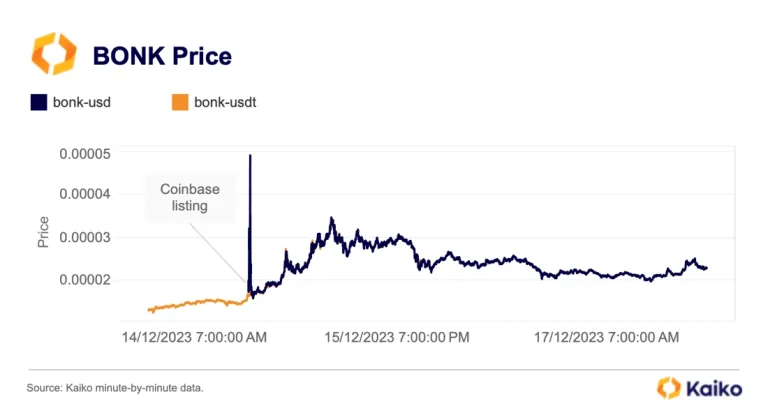The height and width of the screenshot is (415, 768).
Task: Toggle the bonk-usdt orange legend swatch
Action: pos(180,102)
